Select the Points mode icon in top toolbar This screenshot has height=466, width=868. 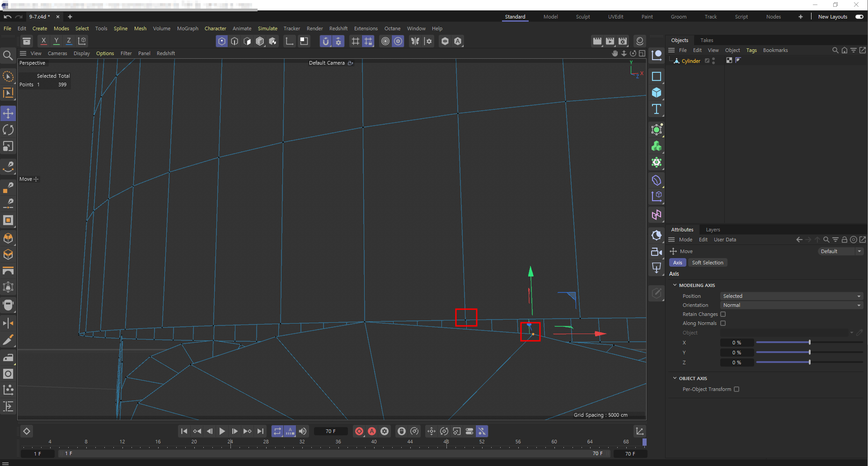click(x=222, y=42)
